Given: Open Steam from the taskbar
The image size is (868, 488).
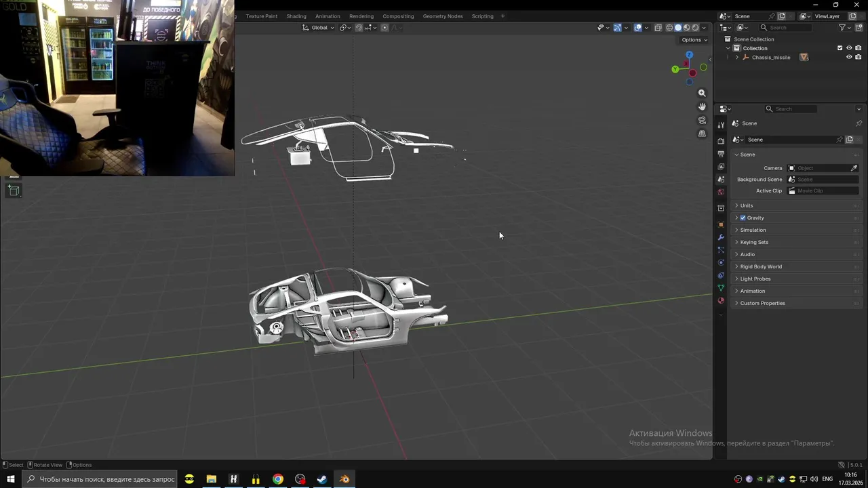Looking at the screenshot, I should click(x=322, y=479).
